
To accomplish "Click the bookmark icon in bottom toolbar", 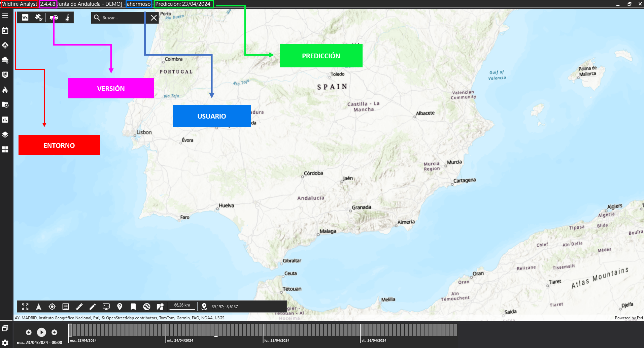I will 133,307.
